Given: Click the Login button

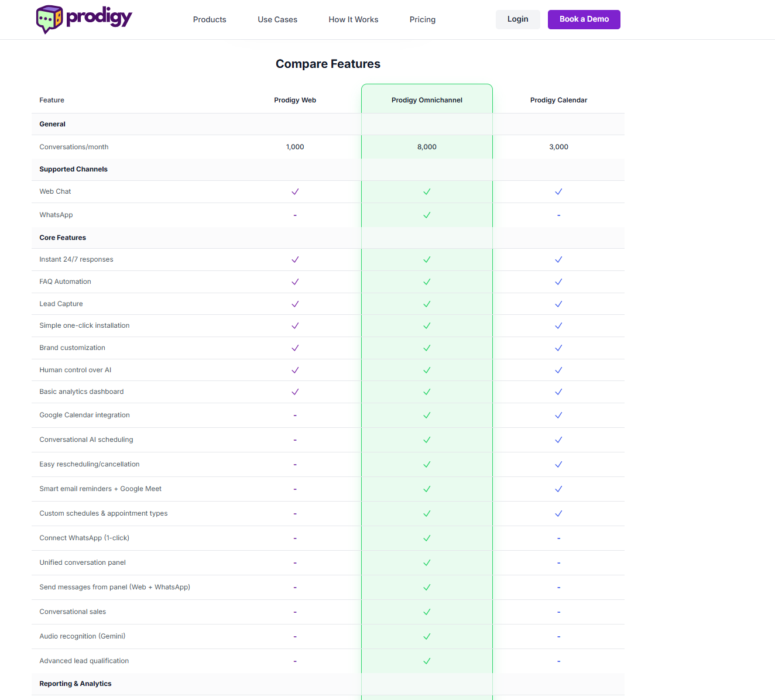Looking at the screenshot, I should [x=518, y=19].
